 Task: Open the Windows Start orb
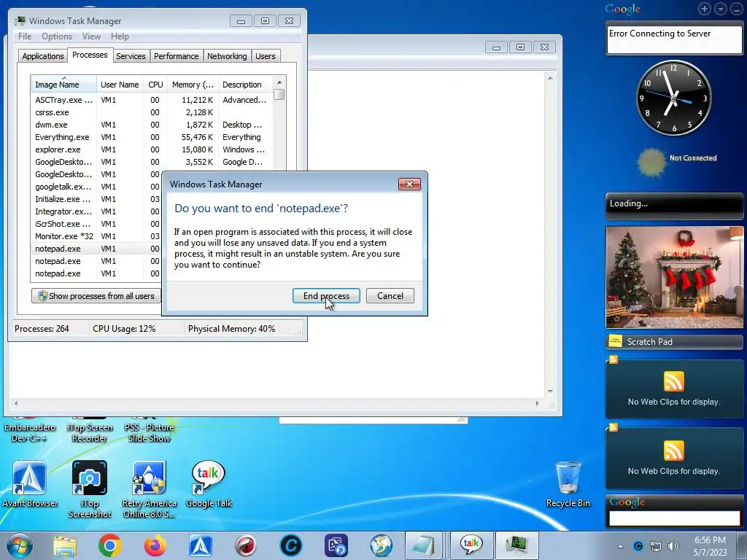point(19,545)
